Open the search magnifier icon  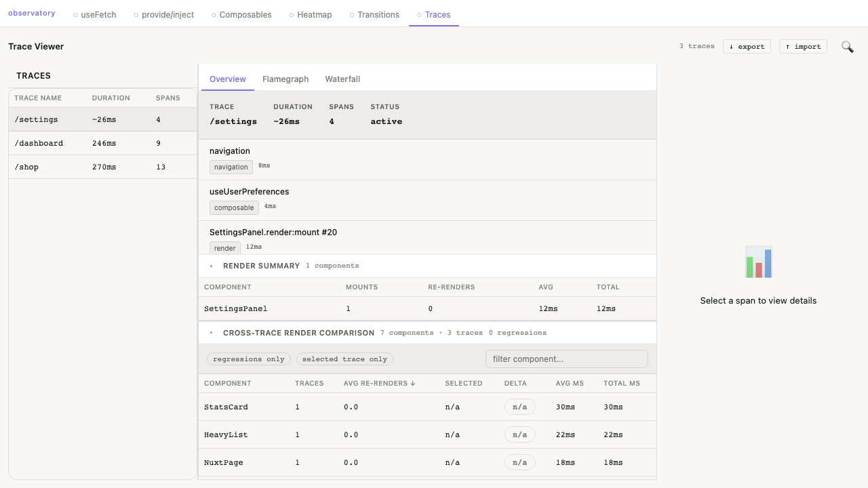847,47
